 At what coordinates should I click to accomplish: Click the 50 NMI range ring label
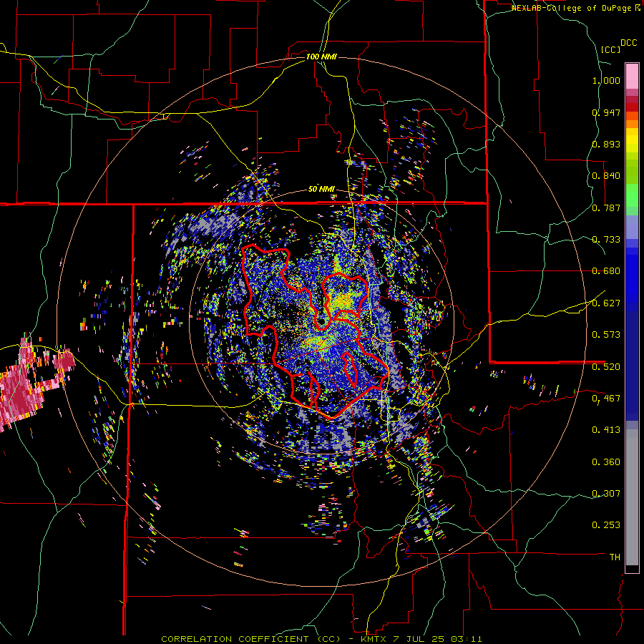coord(321,189)
